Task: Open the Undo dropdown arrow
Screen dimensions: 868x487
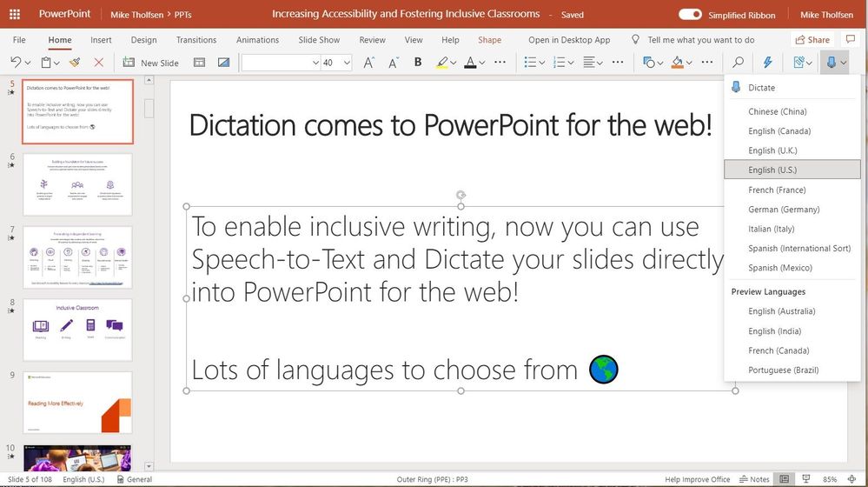Action: (28, 63)
